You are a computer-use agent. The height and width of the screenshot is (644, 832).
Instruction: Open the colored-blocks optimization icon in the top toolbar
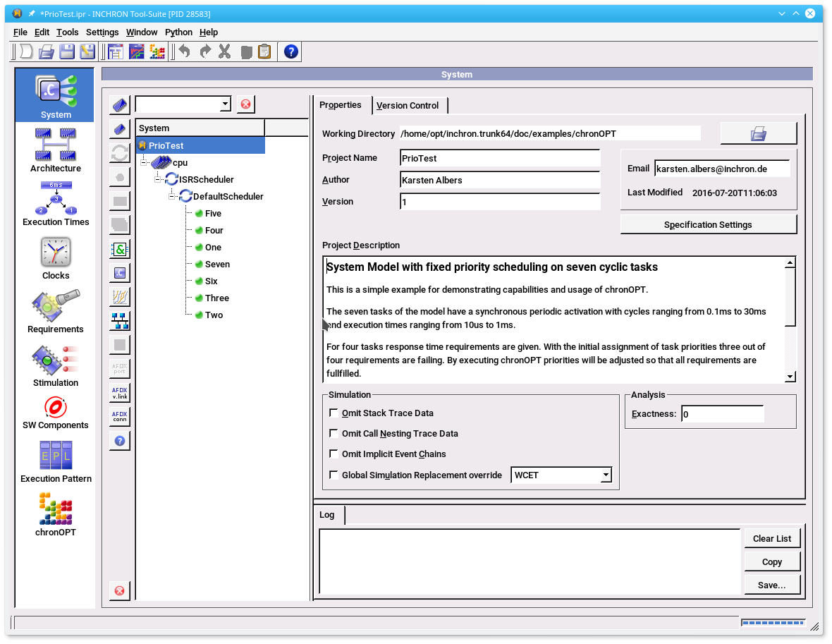tap(157, 51)
